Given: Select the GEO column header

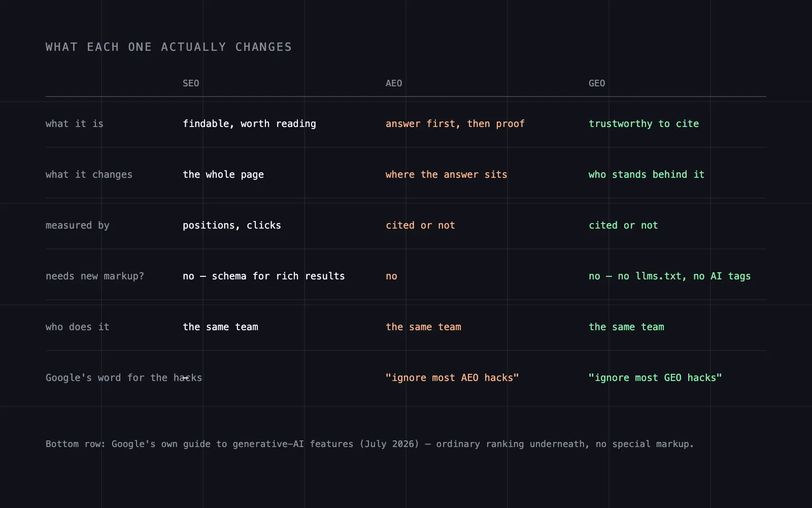Looking at the screenshot, I should pyautogui.click(x=597, y=83).
